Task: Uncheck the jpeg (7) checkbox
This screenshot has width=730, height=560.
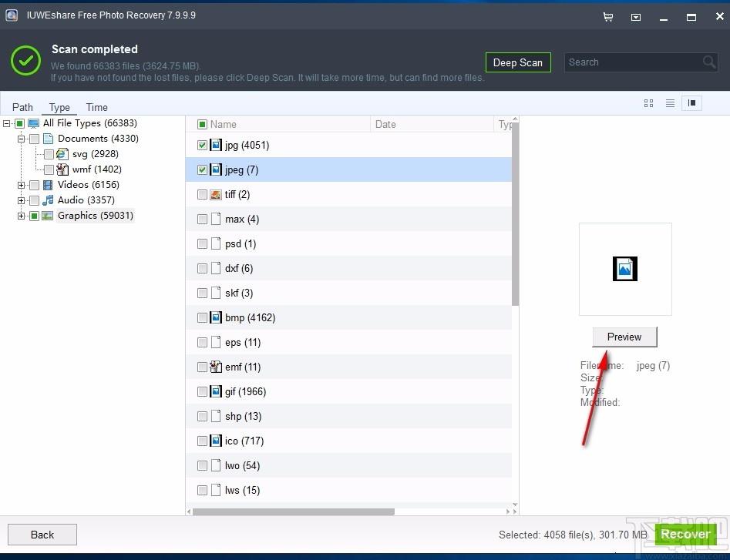Action: [202, 169]
